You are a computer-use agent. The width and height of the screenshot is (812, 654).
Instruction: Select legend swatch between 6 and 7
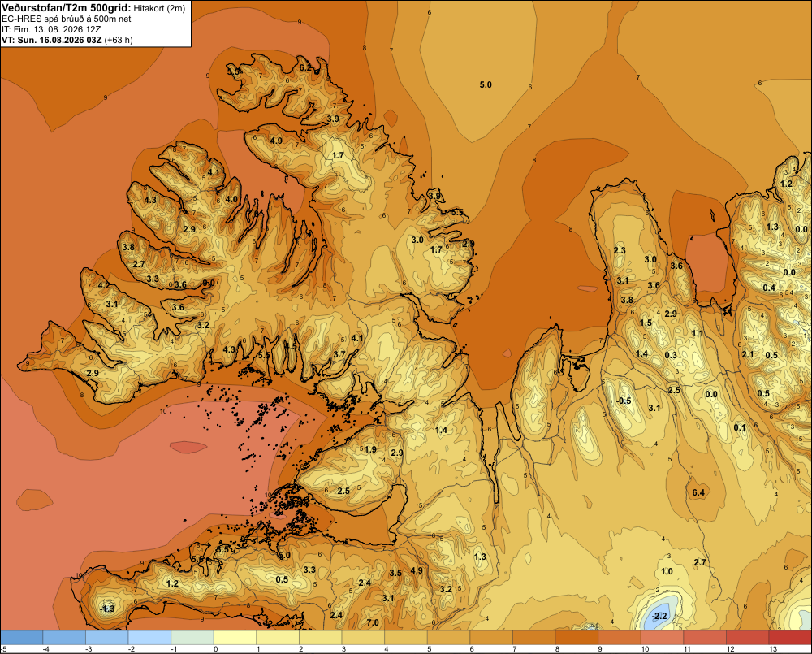tap(491, 638)
